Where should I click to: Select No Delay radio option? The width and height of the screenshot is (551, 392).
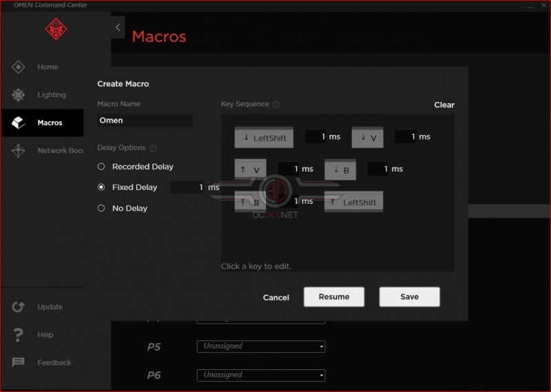pos(101,208)
